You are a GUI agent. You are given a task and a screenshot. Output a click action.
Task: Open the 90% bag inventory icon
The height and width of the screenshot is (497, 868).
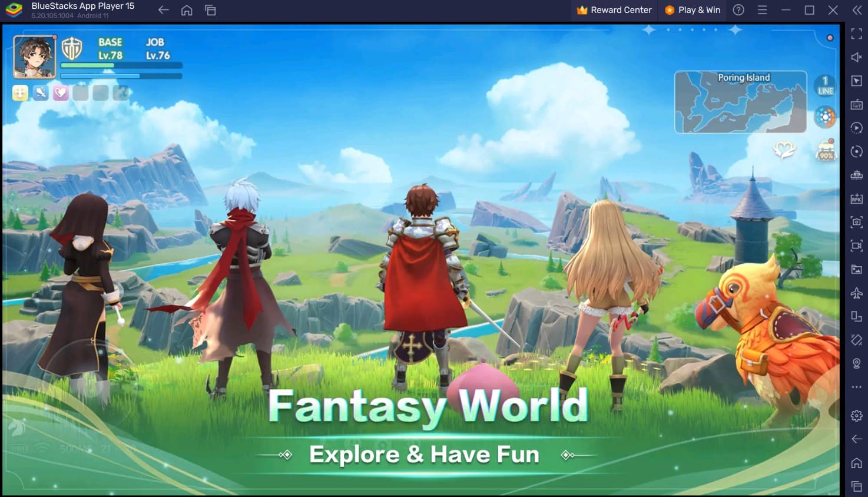tap(826, 151)
